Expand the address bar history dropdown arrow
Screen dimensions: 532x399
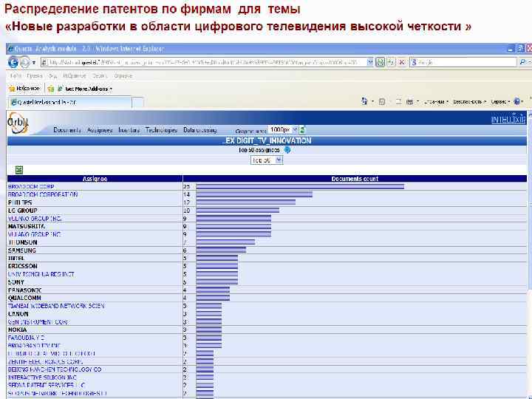click(370, 62)
